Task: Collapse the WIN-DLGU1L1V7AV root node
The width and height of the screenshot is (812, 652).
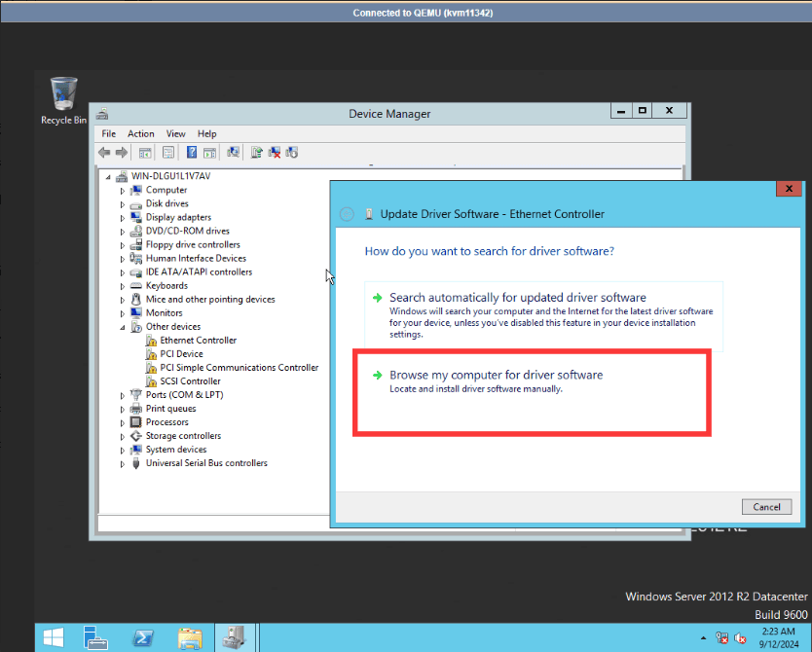Action: point(108,177)
